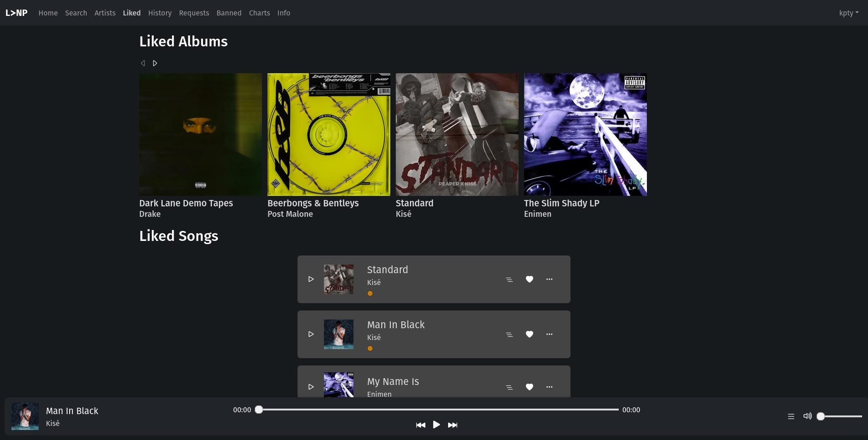Unlike Man In Black via heart icon
The height and width of the screenshot is (440, 868).
[530, 334]
